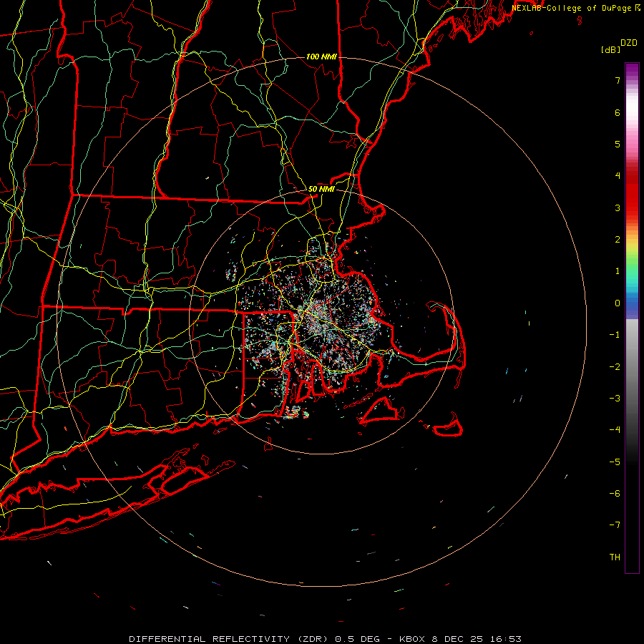
Task: Select the 3 dB scale label
Action: click(618, 208)
